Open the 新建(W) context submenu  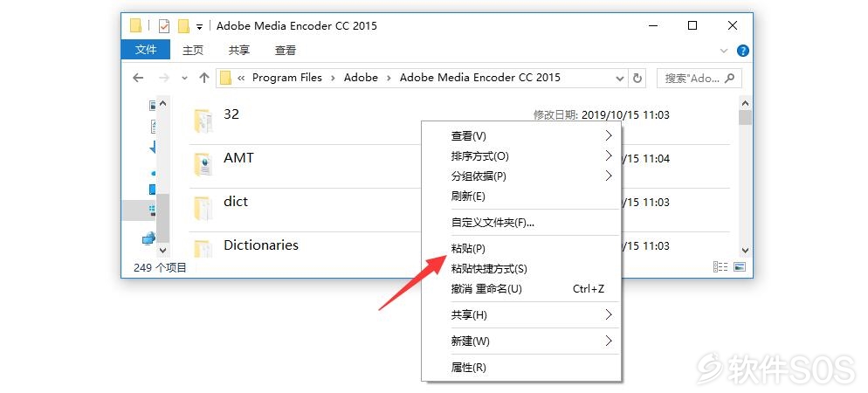pos(521,341)
